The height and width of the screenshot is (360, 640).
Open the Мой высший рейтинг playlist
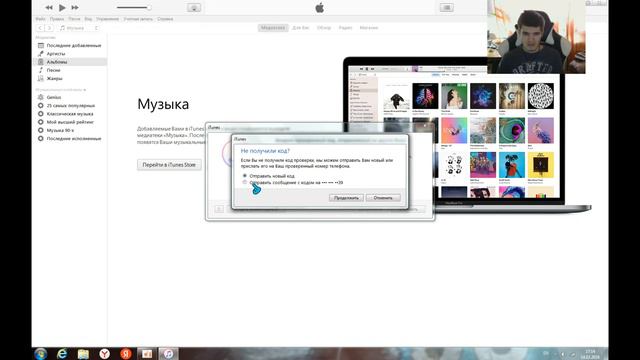point(70,122)
